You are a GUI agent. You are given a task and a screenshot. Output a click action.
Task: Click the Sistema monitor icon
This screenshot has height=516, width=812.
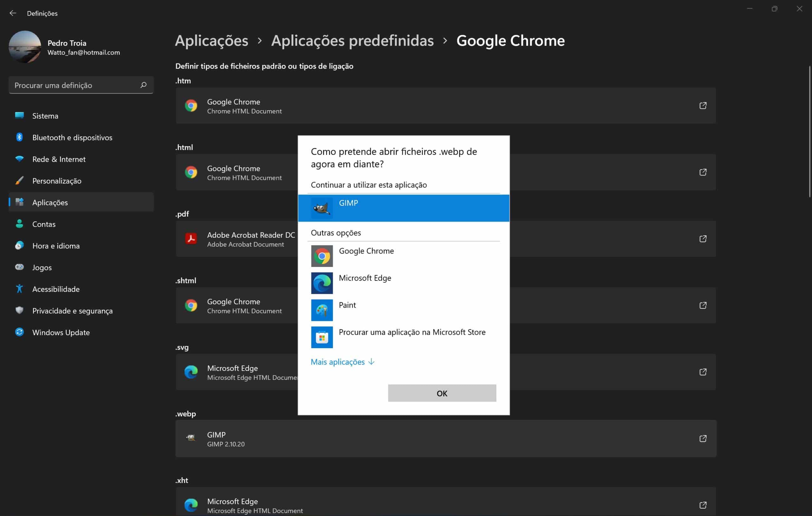pos(20,116)
